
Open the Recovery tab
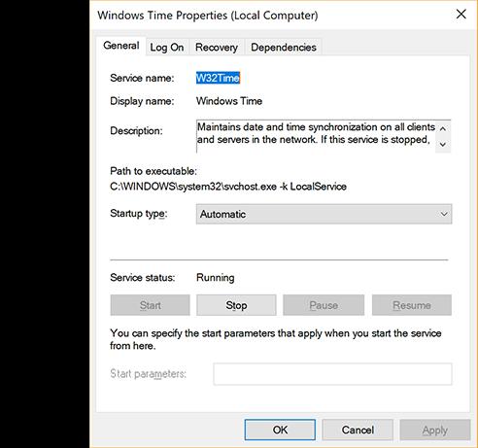tap(217, 48)
